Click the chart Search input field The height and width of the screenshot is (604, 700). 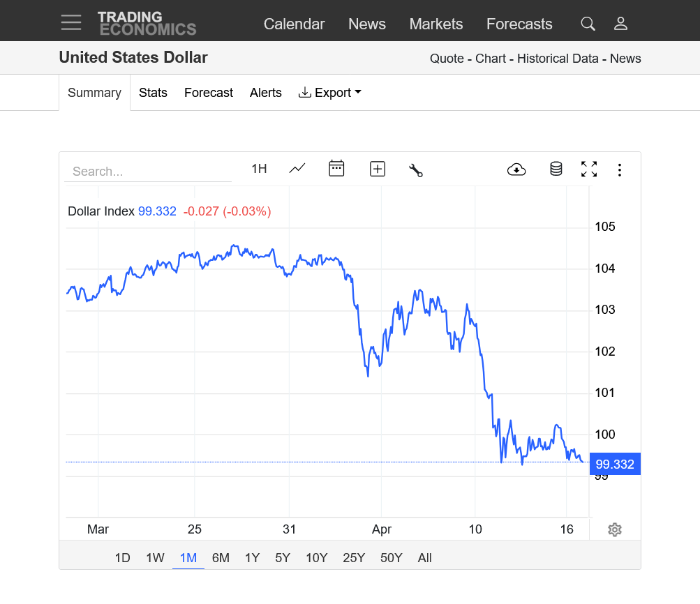click(148, 172)
